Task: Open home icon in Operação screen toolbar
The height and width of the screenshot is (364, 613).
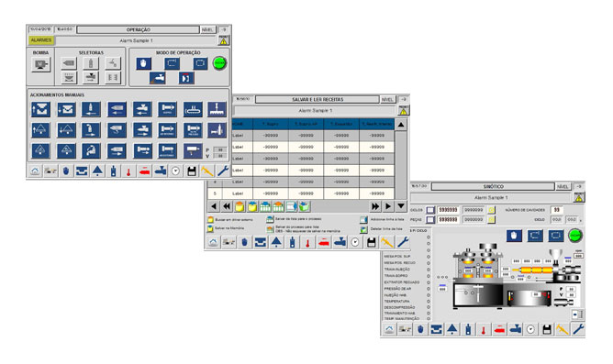Action: [x=35, y=171]
